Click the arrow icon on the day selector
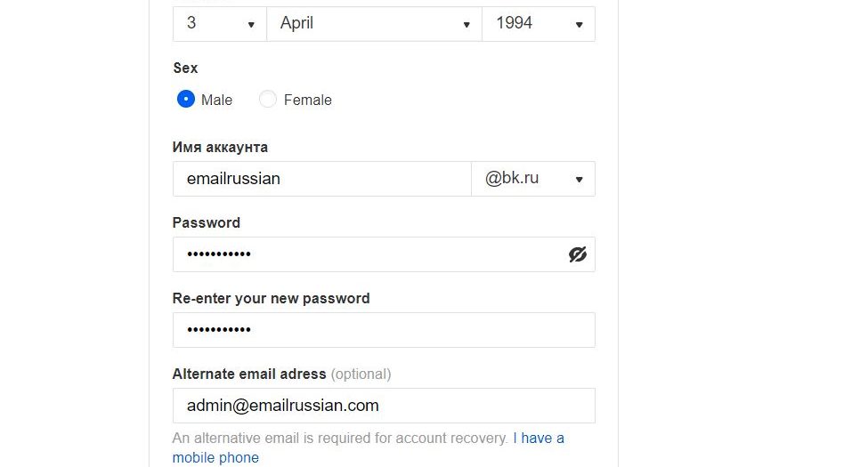The height and width of the screenshot is (467, 868). click(x=251, y=24)
